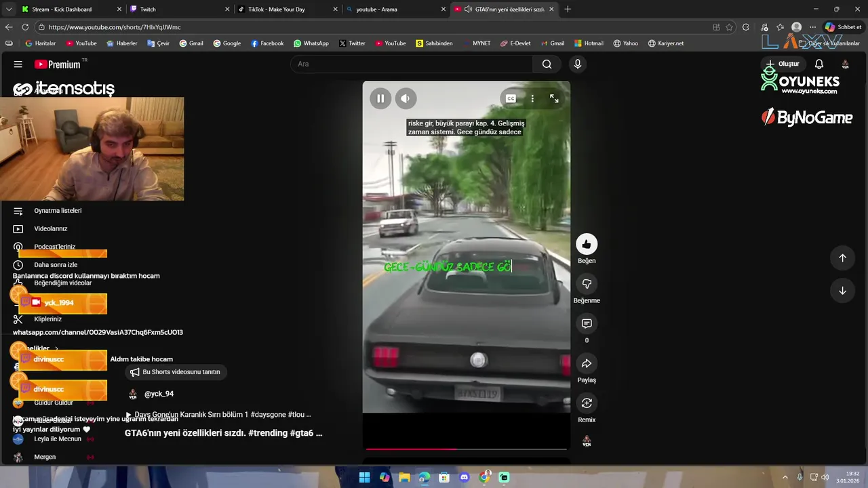Switch to youtube - Arama tab
This screenshot has height=488, width=868.
pyautogui.click(x=396, y=9)
